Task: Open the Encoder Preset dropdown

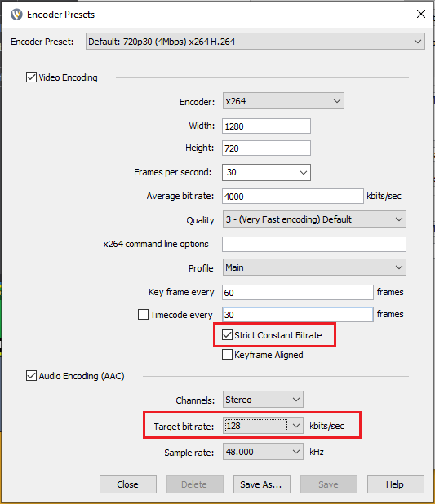Action: 255,42
